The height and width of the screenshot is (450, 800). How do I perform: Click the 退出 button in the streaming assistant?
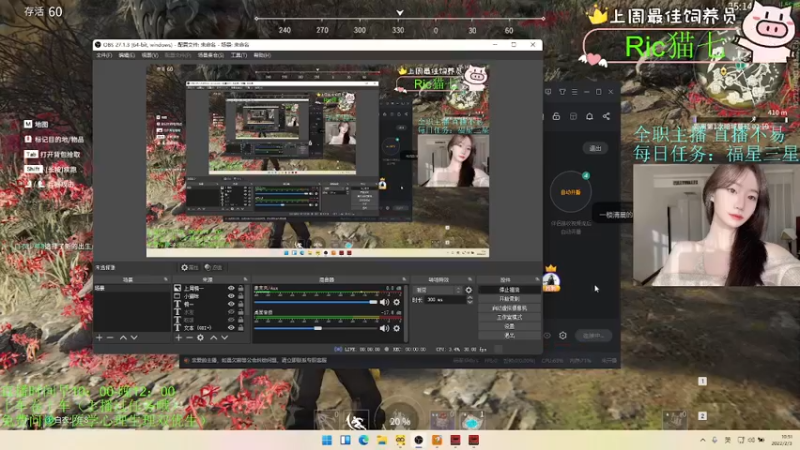595,148
